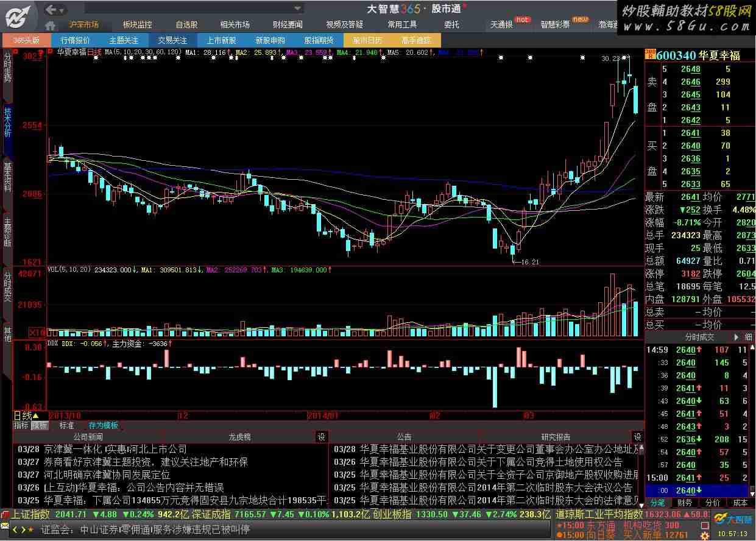Click the 标准 template button
Image resolution: width=756 pixels, height=541 pixels.
(x=66, y=425)
